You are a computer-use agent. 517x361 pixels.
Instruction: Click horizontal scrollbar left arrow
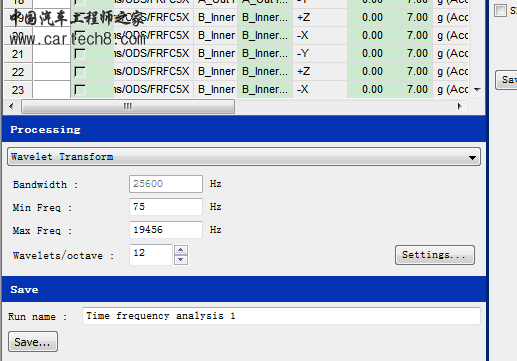point(11,107)
